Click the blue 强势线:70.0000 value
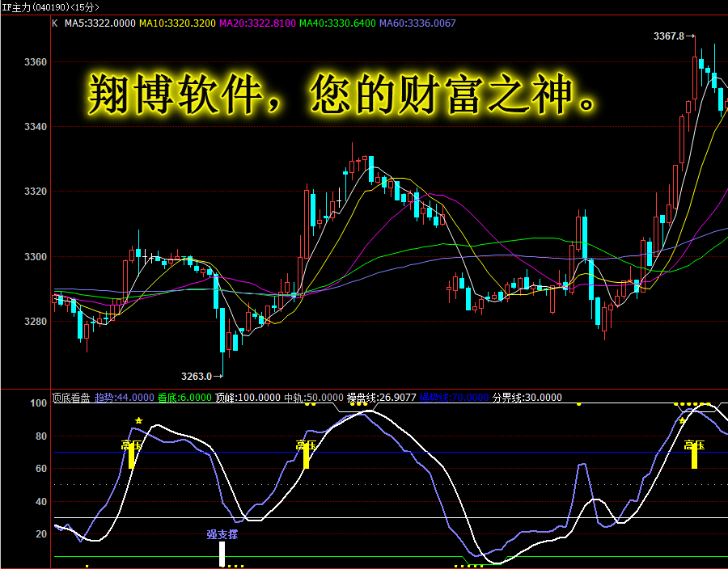 pos(454,398)
